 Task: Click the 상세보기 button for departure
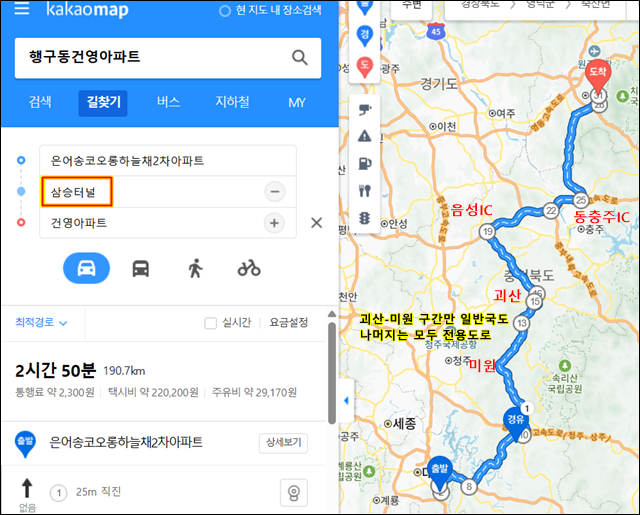283,443
